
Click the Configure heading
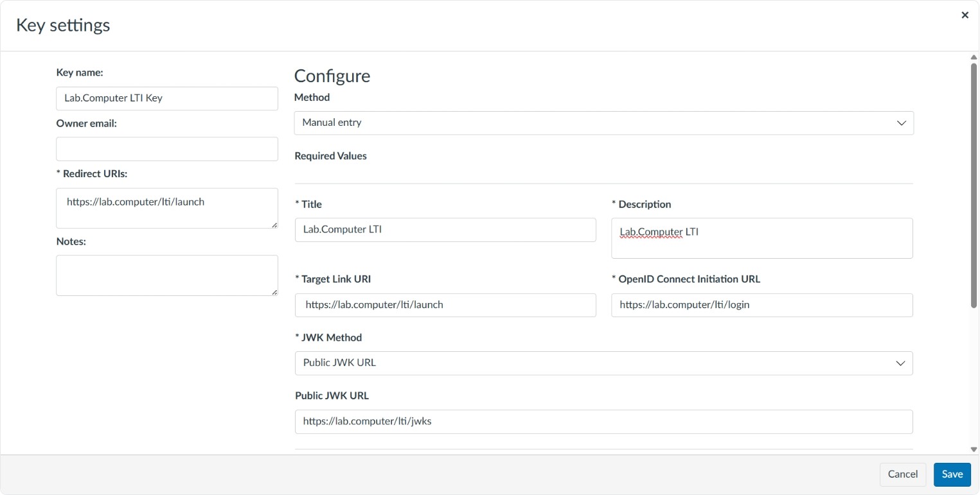pyautogui.click(x=332, y=76)
